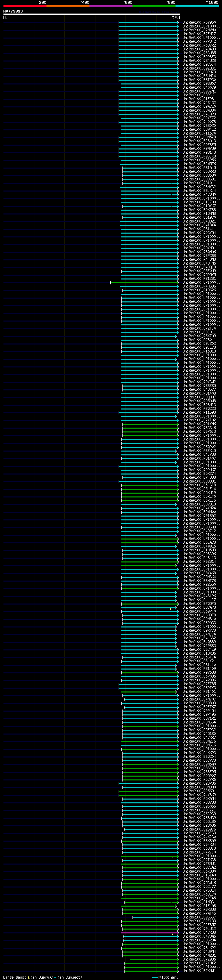The width and height of the screenshot is (222, 980).
Task: Select hit label UniRef100_P49712
Action: pos(199,531)
